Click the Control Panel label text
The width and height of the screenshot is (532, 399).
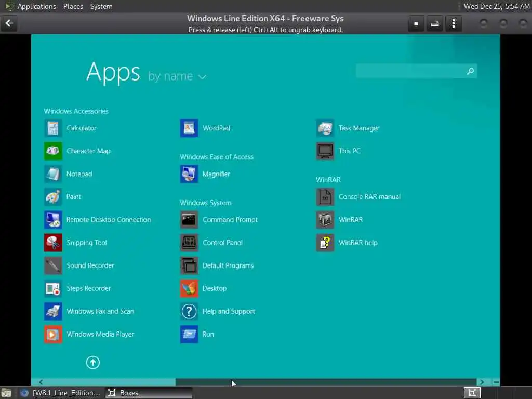pos(222,243)
